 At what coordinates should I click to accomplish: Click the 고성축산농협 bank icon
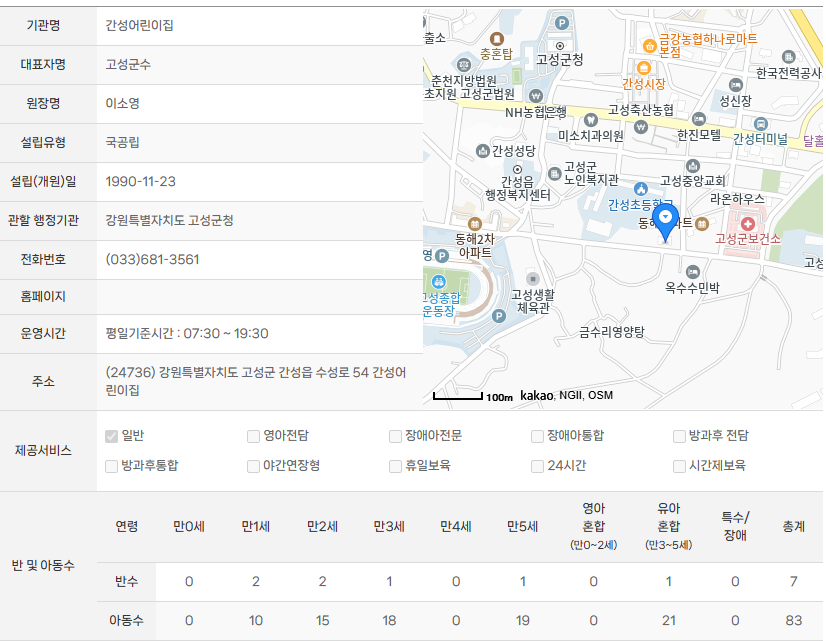[641, 126]
